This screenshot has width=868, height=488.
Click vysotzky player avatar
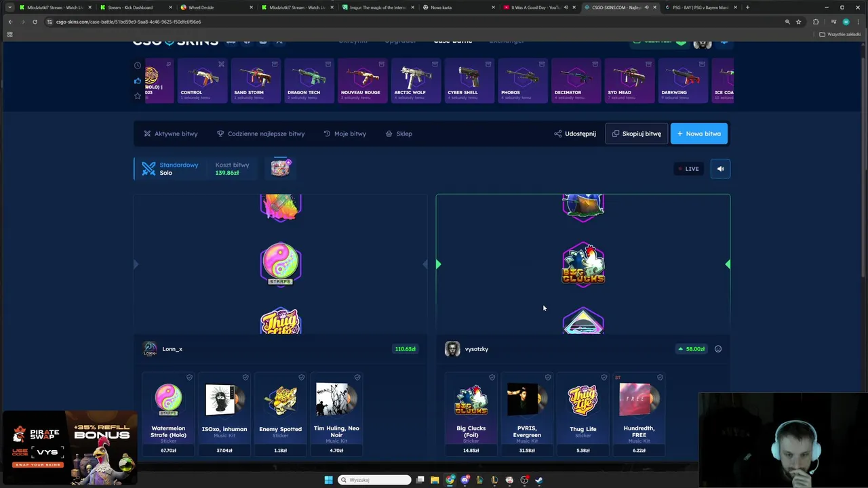(x=452, y=349)
